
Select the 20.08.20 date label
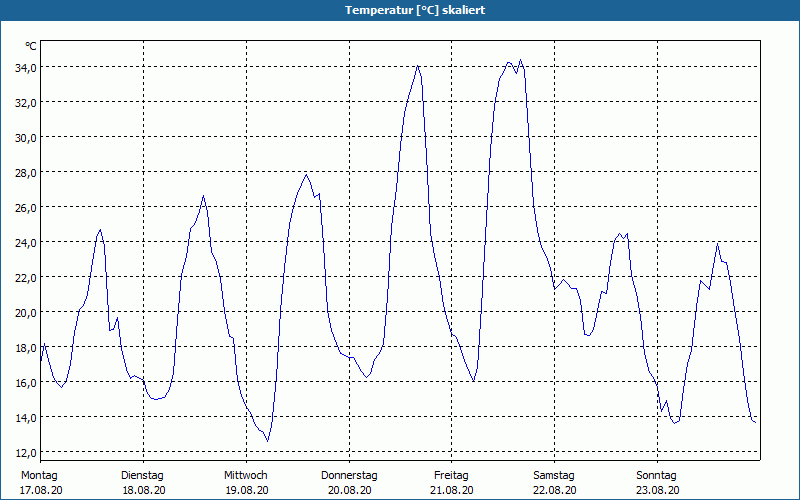pyautogui.click(x=349, y=490)
